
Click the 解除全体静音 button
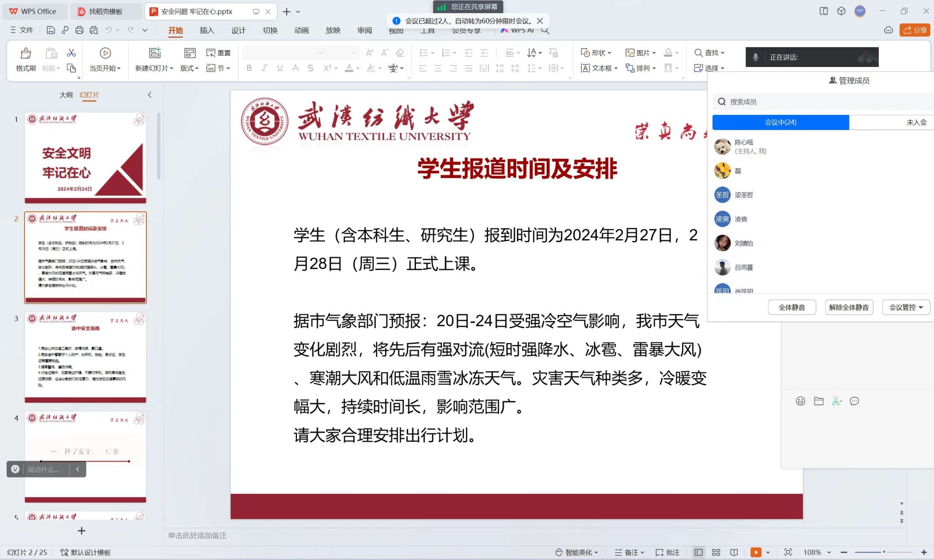click(x=849, y=307)
